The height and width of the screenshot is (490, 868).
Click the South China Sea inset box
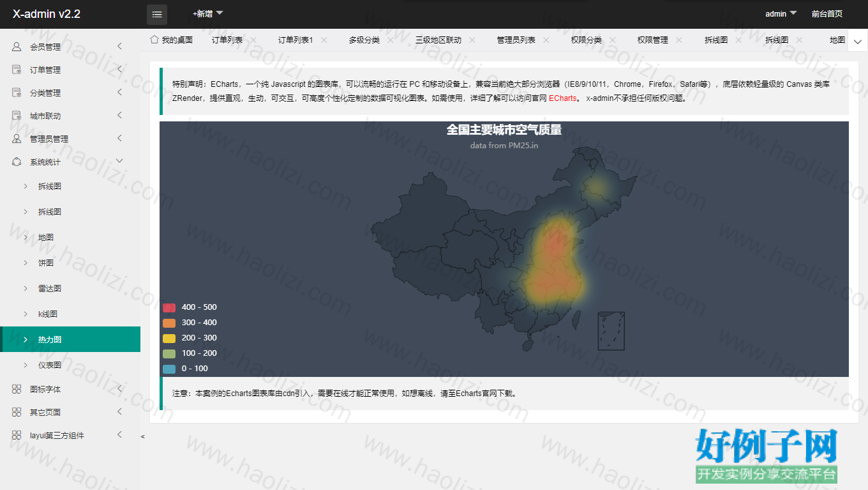611,331
